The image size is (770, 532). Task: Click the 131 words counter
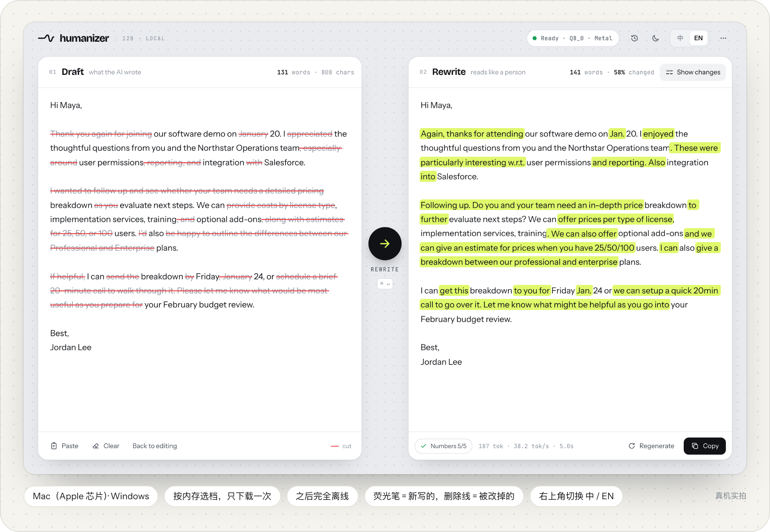coord(293,72)
